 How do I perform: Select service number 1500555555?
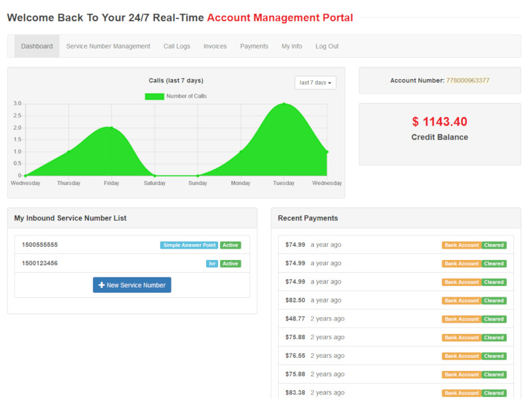tap(40, 245)
